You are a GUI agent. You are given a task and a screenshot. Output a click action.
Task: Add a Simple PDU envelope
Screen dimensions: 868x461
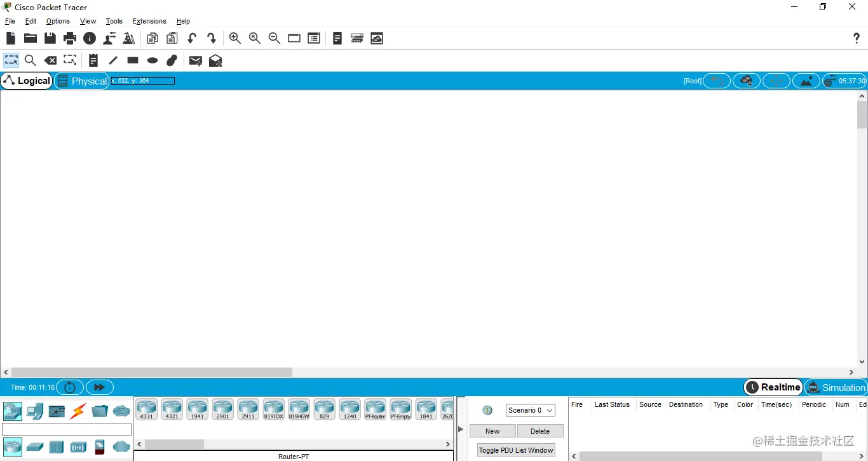tap(196, 60)
